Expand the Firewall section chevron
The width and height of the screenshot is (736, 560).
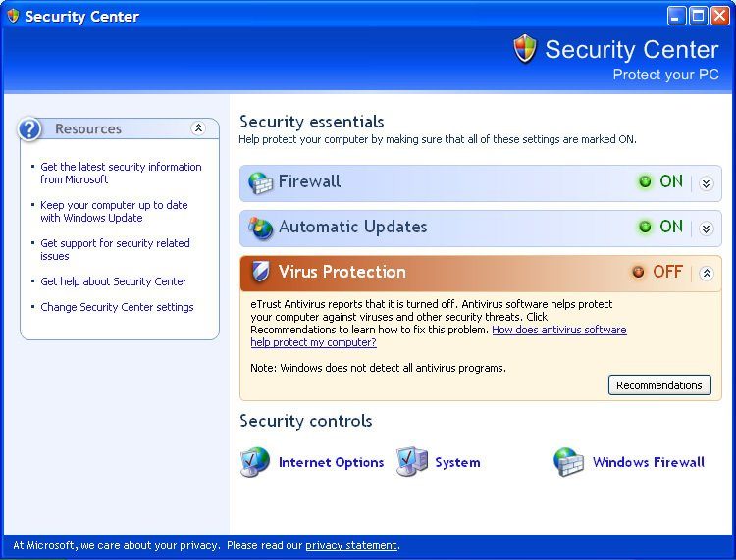[x=706, y=183]
